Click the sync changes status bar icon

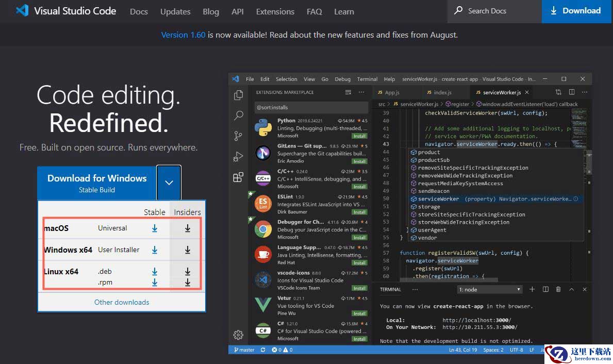(263, 350)
